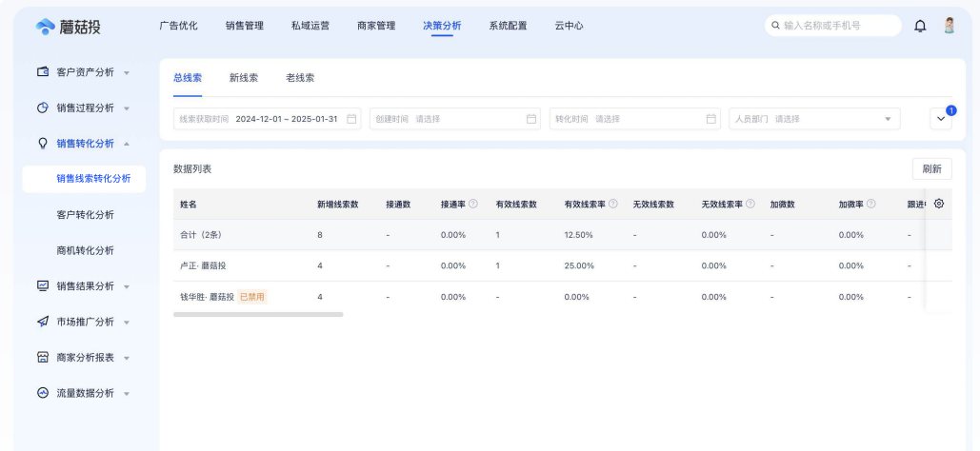Switch to the 新线索 tab
Image resolution: width=980 pixels, height=451 pixels.
click(x=243, y=78)
